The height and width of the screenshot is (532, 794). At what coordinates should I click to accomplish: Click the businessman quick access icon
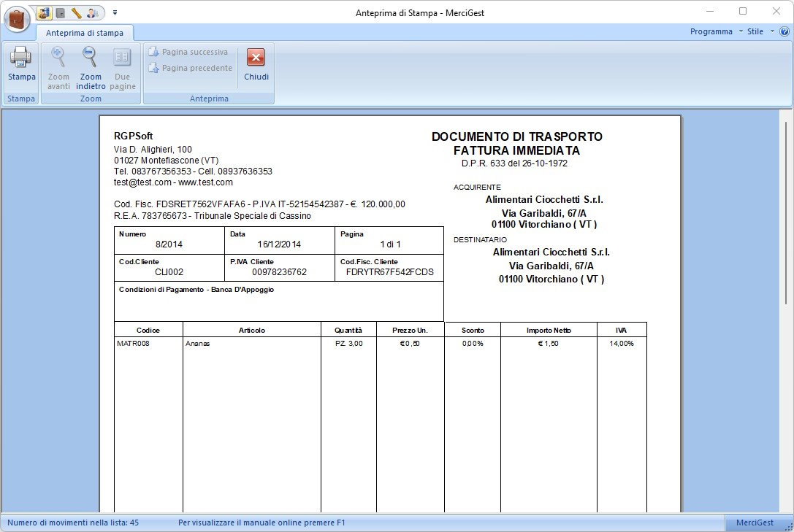[92, 12]
